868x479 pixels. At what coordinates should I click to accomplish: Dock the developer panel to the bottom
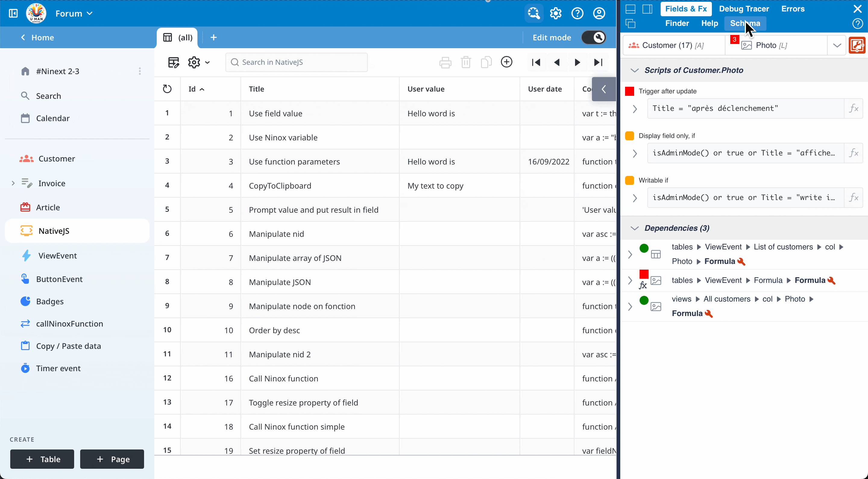coord(631,9)
